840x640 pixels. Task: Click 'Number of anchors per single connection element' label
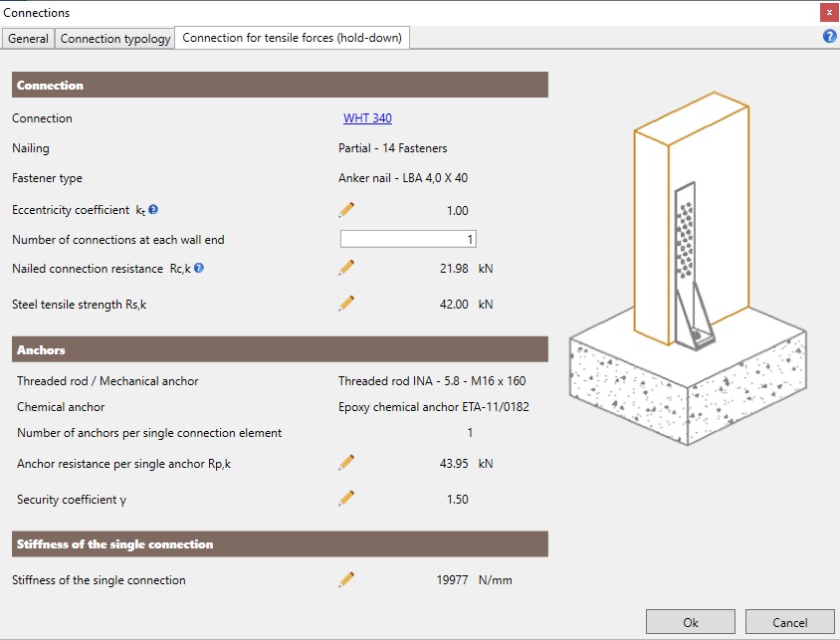[x=149, y=433]
